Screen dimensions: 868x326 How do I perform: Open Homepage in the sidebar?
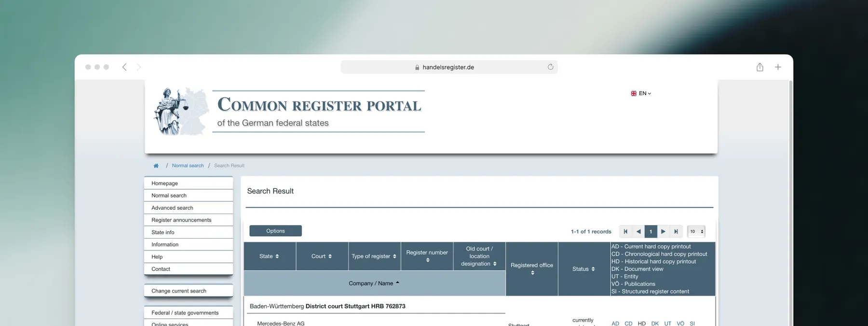click(x=189, y=183)
